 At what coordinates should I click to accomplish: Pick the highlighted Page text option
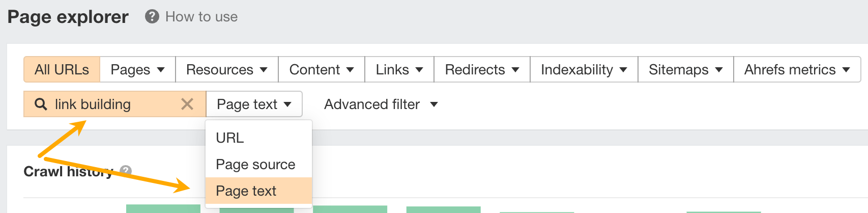[246, 191]
